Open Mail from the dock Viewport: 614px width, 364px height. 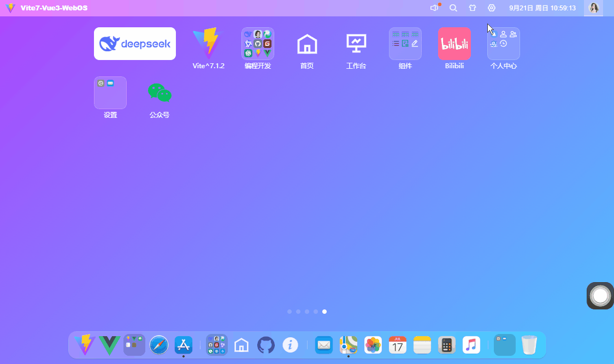tap(324, 345)
